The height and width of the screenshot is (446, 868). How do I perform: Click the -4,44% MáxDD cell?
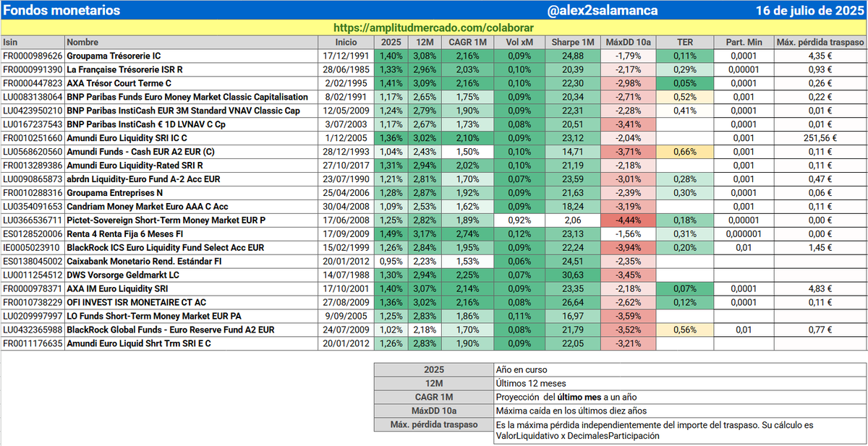628,220
